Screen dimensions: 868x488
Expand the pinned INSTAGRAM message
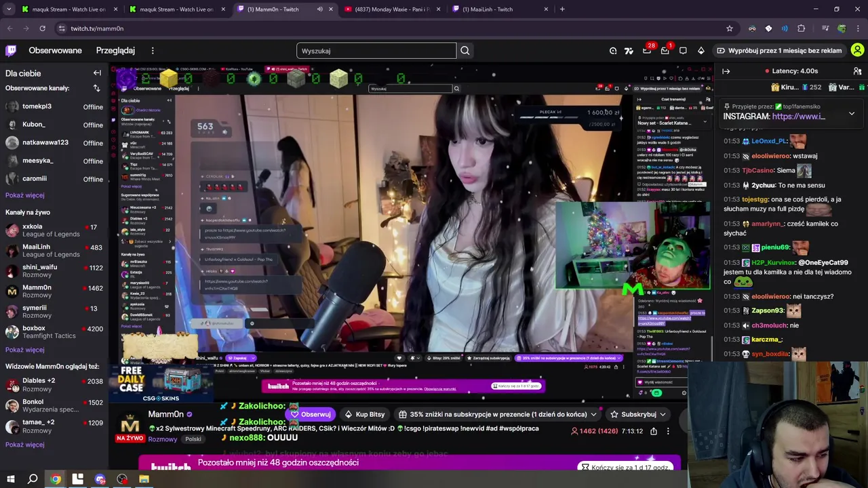click(852, 113)
